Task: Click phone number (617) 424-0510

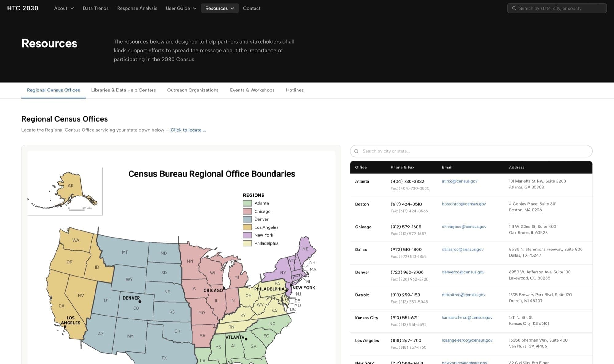Action: click(406, 204)
